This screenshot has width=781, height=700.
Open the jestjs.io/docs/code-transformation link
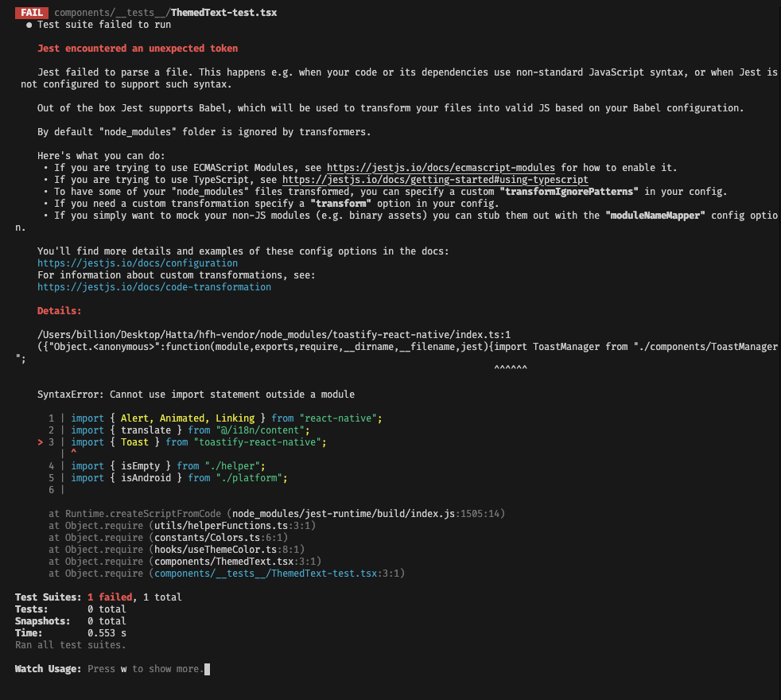pyautogui.click(x=154, y=287)
